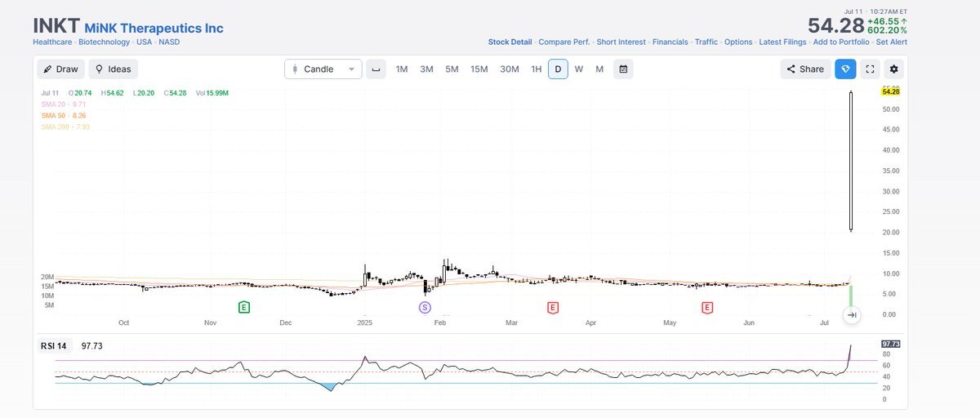Click the yellow 54.28 price tag on axis
Viewport: 980px width, 418px height.
890,92
